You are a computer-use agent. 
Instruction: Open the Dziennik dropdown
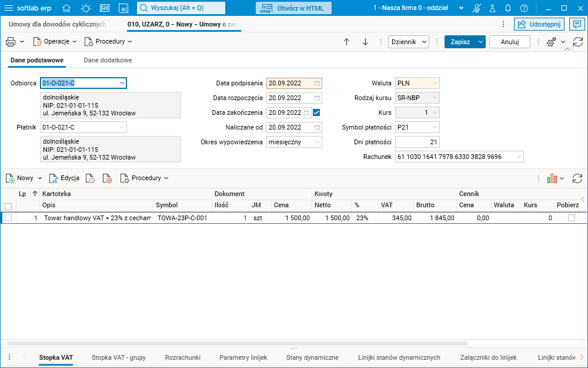409,42
